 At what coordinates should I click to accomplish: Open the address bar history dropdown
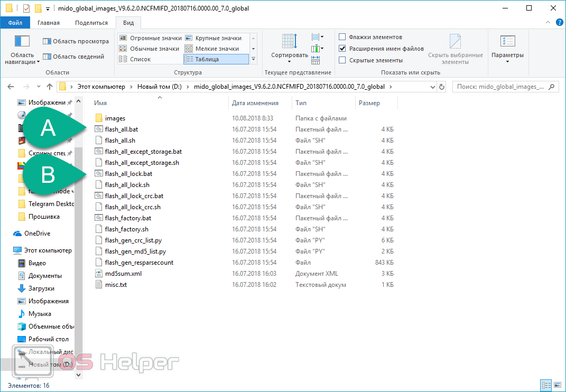point(433,87)
